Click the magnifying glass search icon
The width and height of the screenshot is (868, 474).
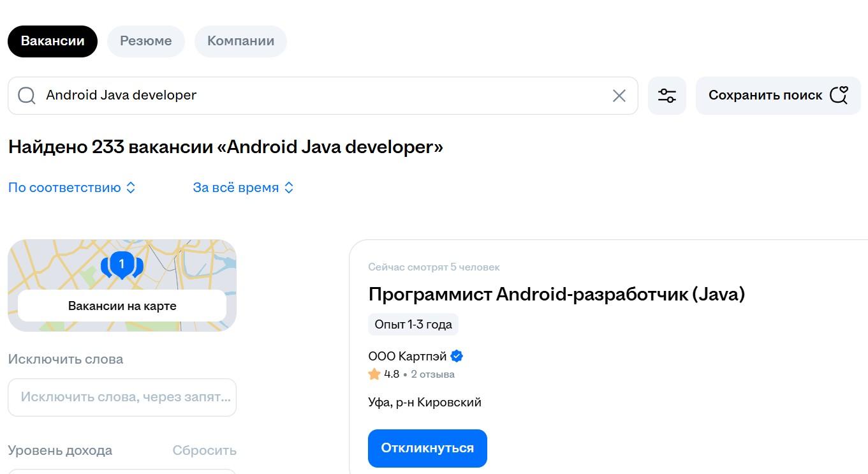coord(26,95)
